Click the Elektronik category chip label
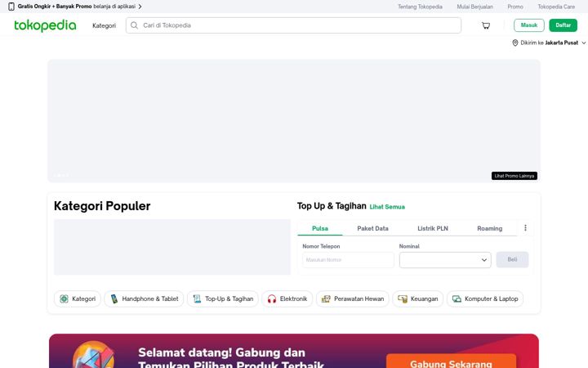 (x=293, y=299)
